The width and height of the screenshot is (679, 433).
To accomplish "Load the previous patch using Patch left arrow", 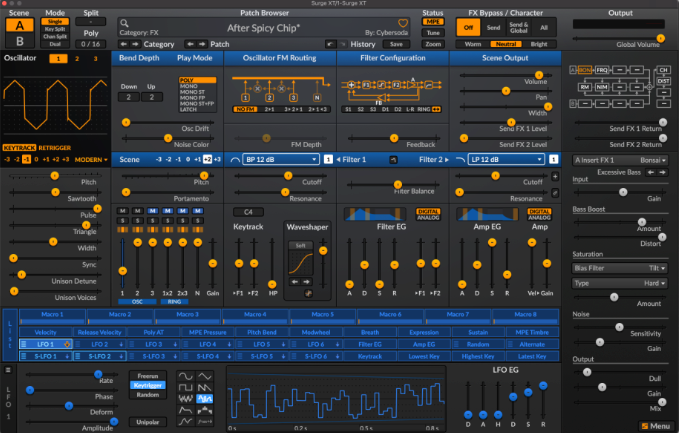I will pos(190,44).
